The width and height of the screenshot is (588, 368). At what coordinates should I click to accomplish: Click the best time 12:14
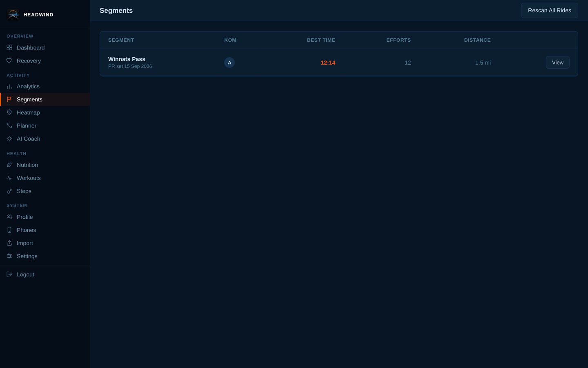click(x=328, y=63)
